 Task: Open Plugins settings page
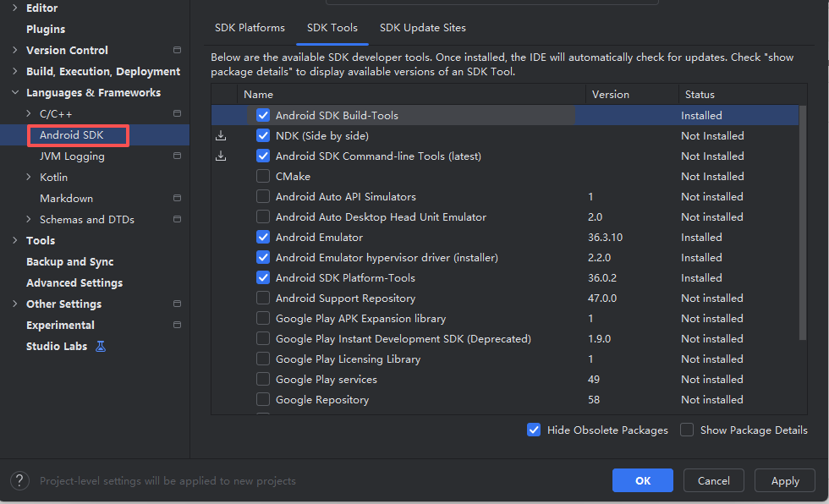pyautogui.click(x=46, y=29)
